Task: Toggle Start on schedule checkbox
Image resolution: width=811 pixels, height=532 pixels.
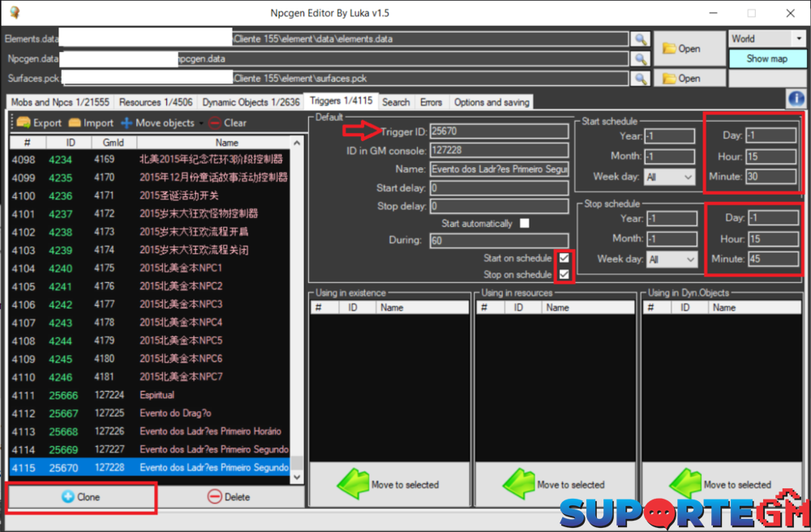Action: [x=564, y=258]
